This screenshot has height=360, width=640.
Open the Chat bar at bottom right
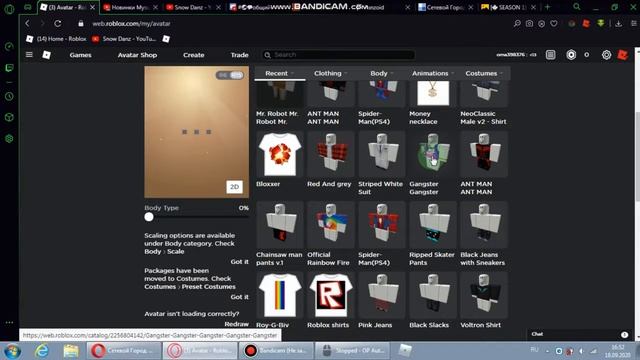580,334
